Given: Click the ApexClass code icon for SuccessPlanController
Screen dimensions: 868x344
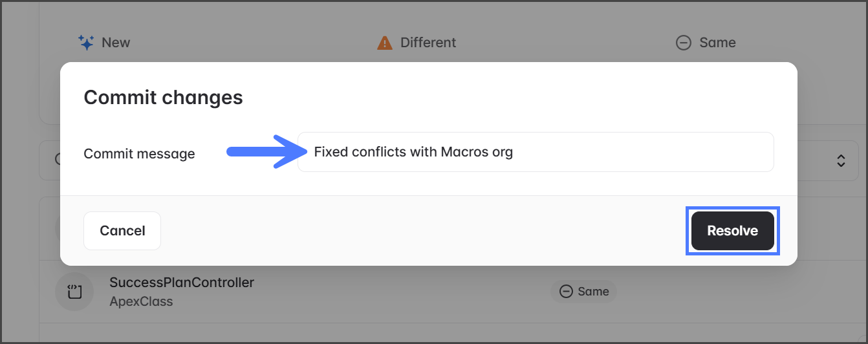Looking at the screenshot, I should 74,292.
